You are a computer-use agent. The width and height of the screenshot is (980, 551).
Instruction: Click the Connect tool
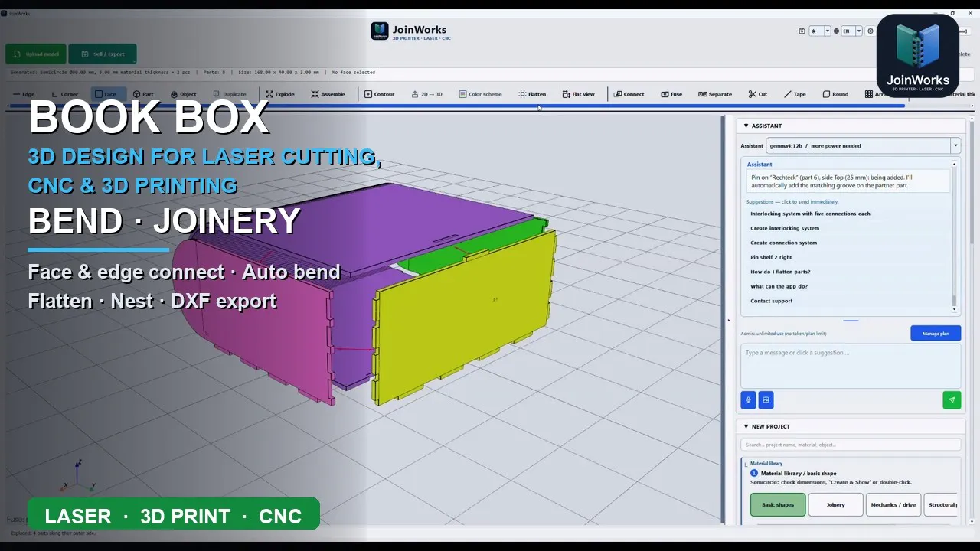(629, 94)
